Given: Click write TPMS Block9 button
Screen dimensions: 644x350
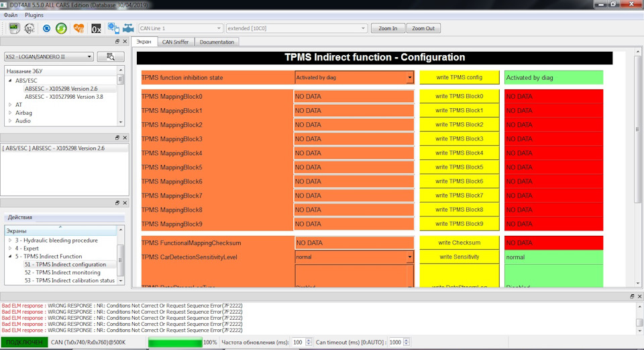Looking at the screenshot, I should click(459, 224).
